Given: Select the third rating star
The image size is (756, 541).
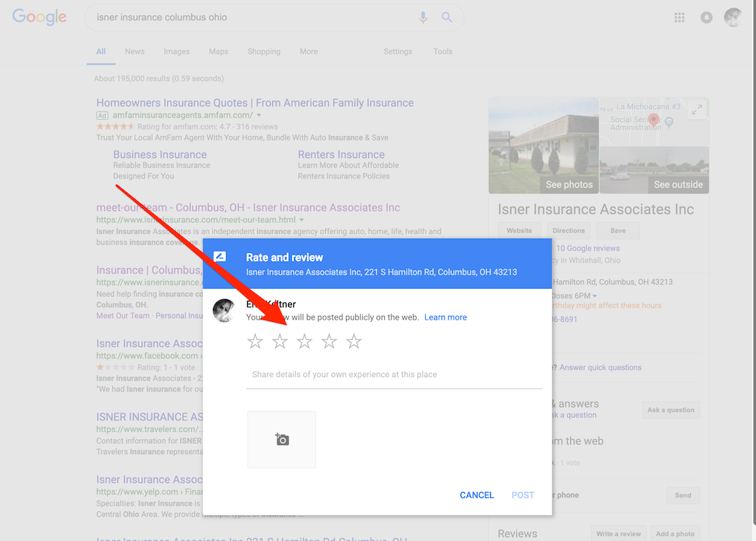Looking at the screenshot, I should (x=304, y=342).
